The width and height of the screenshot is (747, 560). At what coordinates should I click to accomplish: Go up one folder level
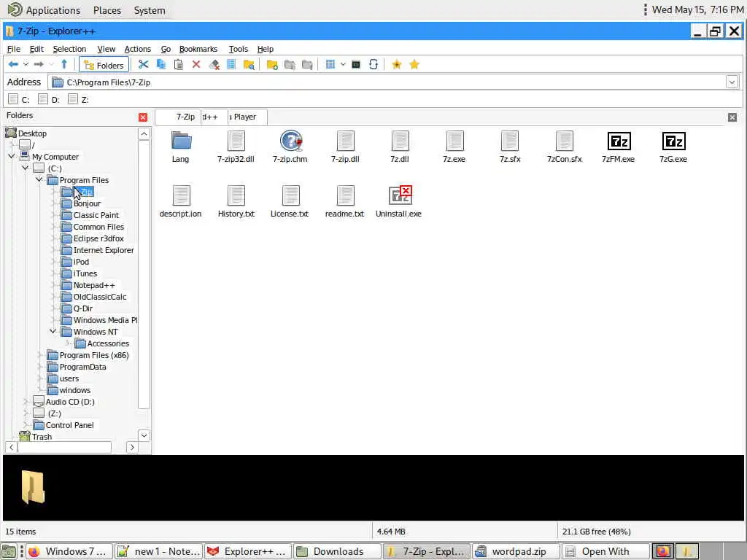64,64
